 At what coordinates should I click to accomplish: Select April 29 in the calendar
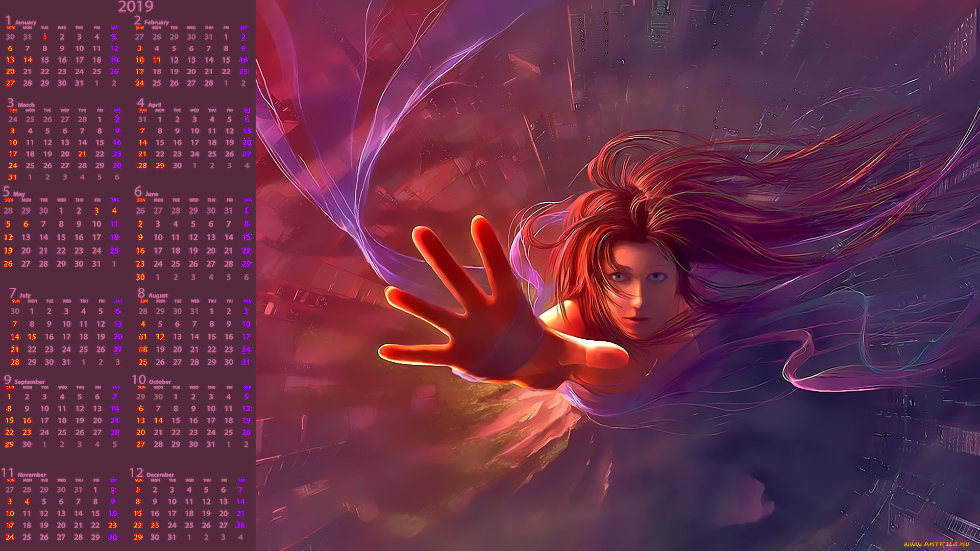click(160, 166)
